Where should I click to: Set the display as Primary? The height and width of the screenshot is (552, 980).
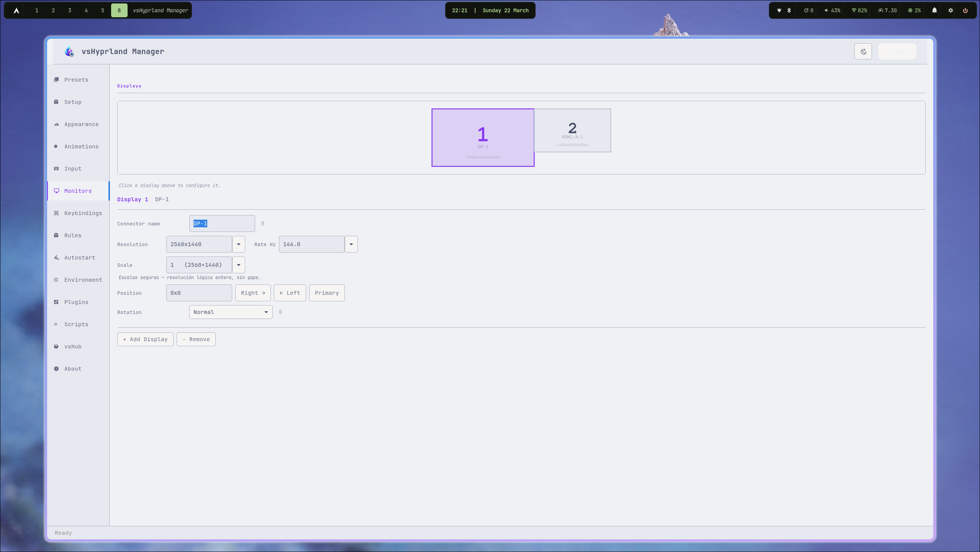(x=327, y=293)
